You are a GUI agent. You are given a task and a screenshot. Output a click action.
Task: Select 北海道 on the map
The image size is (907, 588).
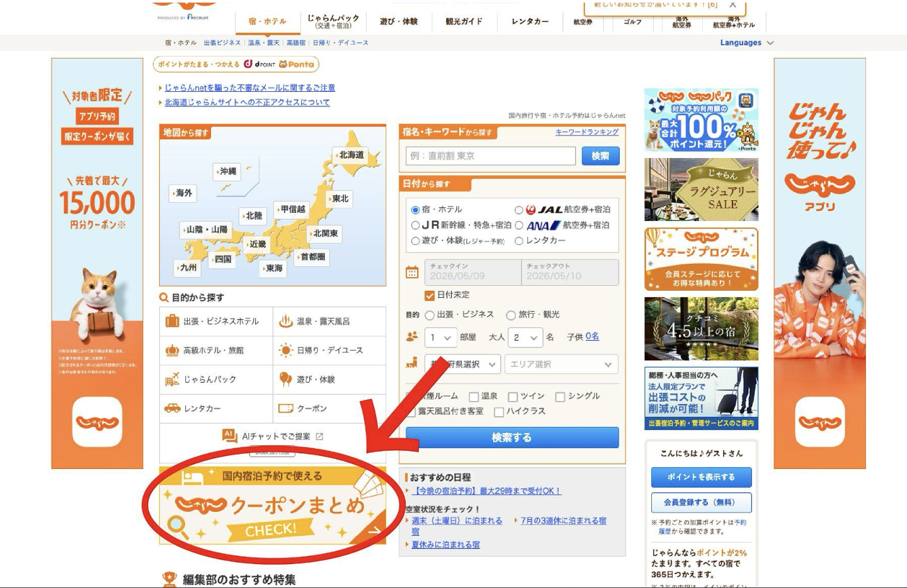[350, 155]
